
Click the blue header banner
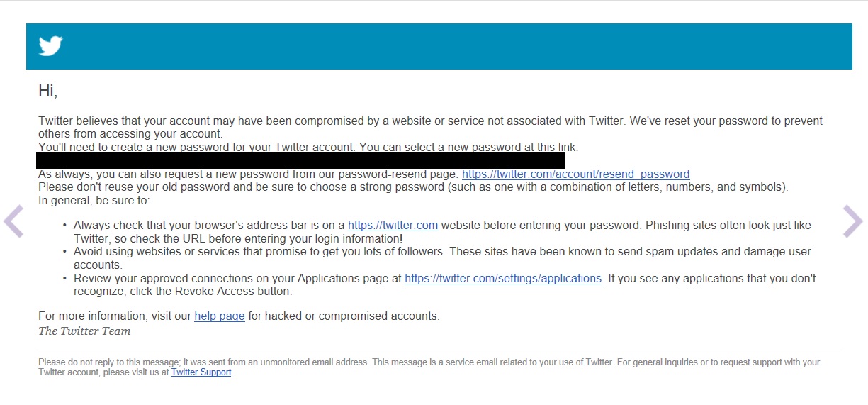click(x=439, y=46)
